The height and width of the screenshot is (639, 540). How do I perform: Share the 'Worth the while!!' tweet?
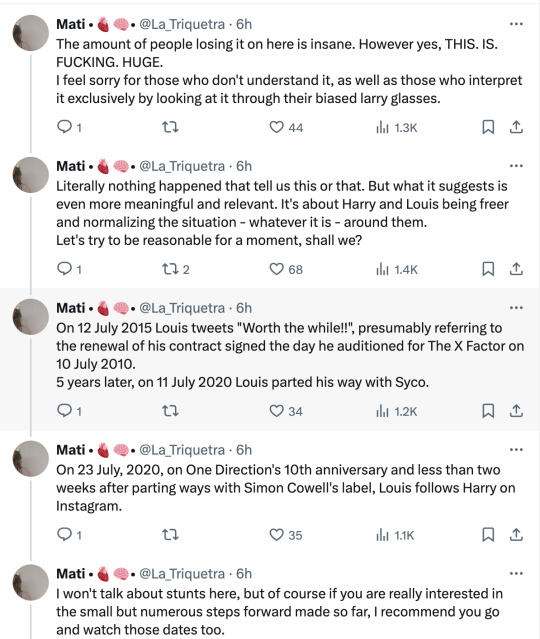[x=516, y=411]
